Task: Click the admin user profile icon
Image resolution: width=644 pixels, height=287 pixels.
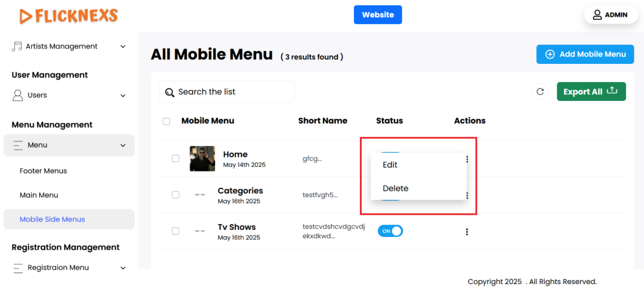Action: tap(597, 15)
